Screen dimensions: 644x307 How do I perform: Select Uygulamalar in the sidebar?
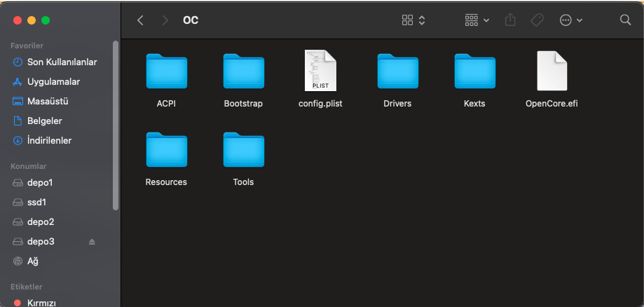click(x=53, y=81)
